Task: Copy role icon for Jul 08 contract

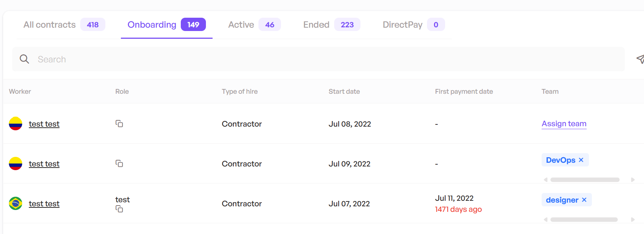Action: point(119,124)
